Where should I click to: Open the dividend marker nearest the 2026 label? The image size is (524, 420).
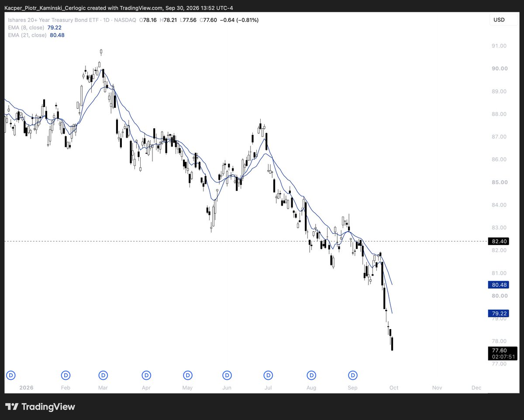click(x=11, y=375)
